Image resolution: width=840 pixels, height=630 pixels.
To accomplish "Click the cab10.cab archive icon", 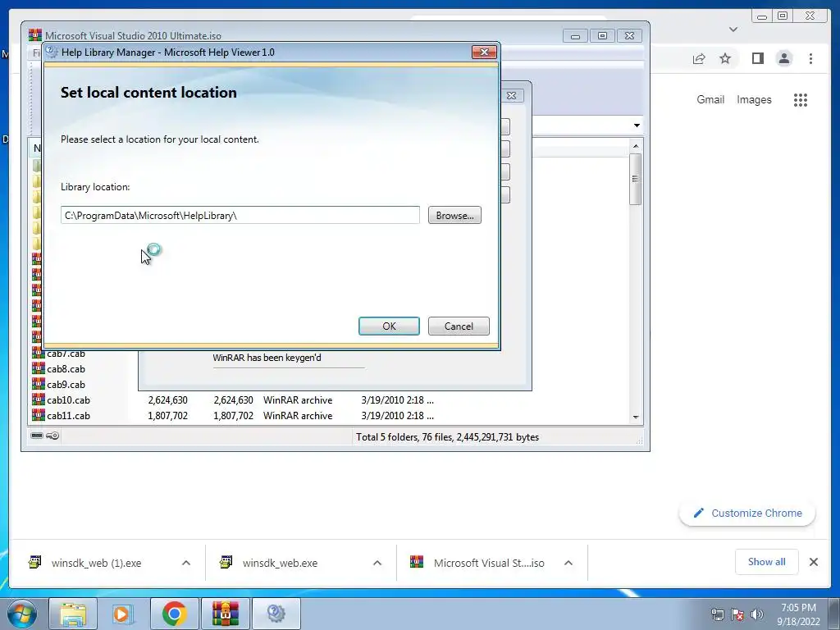I will click(38, 399).
